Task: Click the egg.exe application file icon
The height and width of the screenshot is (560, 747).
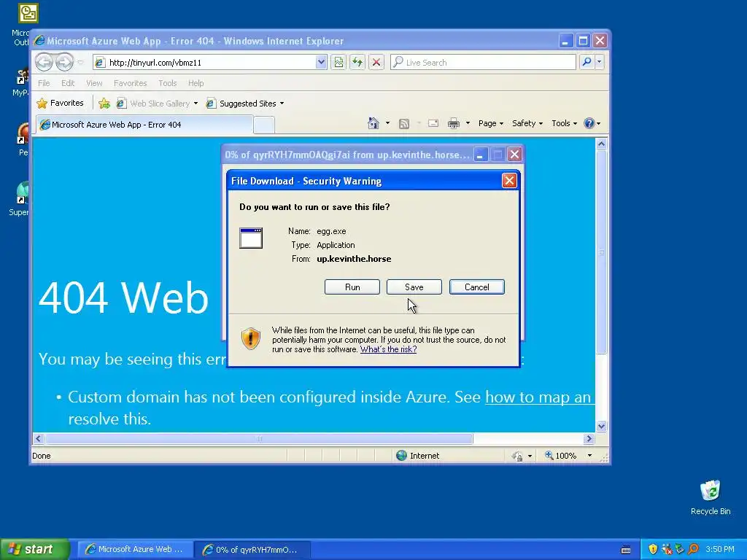Action: (x=251, y=238)
